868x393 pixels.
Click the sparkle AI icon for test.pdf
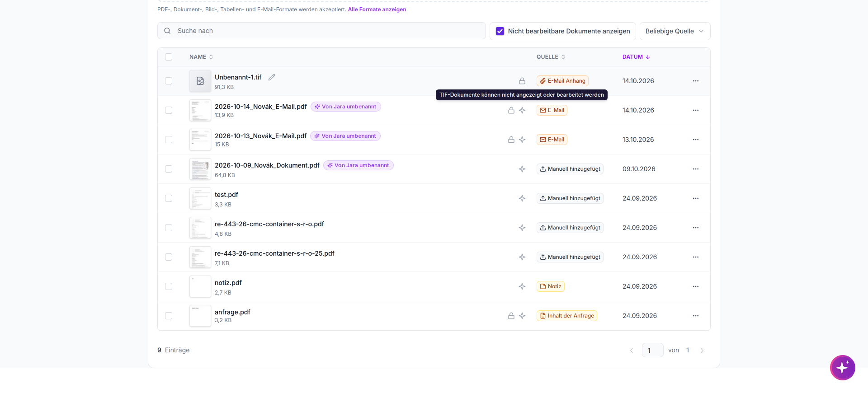pos(522,198)
